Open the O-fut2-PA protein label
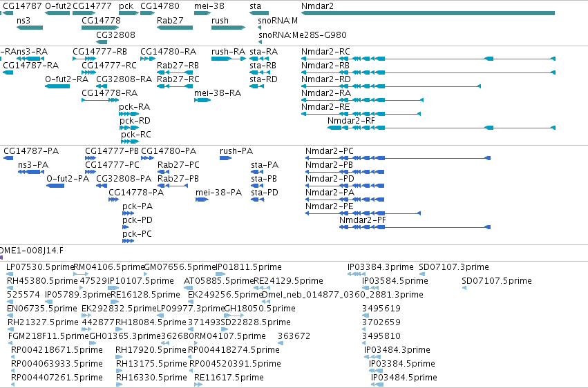Screen dimensions: 588x388 (68, 179)
